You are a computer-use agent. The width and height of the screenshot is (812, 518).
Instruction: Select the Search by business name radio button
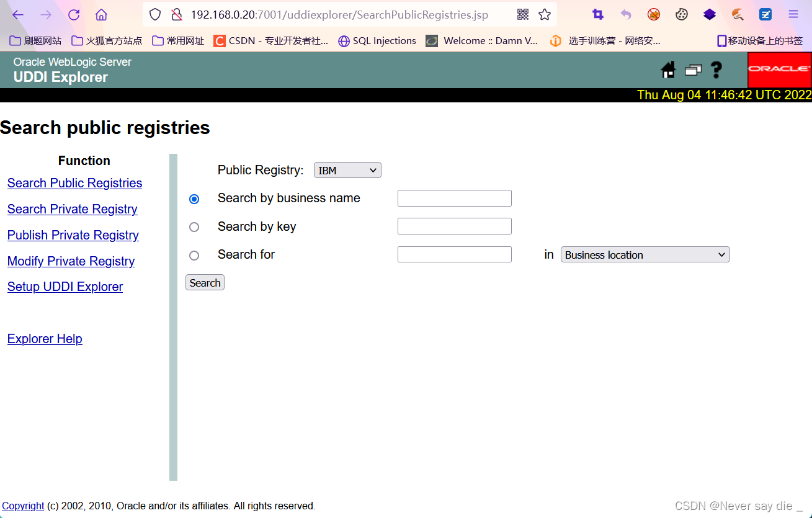pyautogui.click(x=194, y=199)
